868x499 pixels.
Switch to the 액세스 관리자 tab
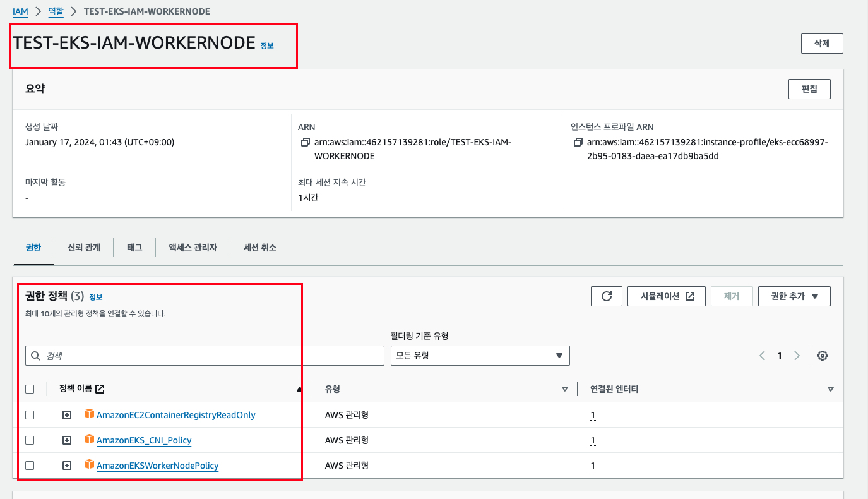[x=193, y=248]
